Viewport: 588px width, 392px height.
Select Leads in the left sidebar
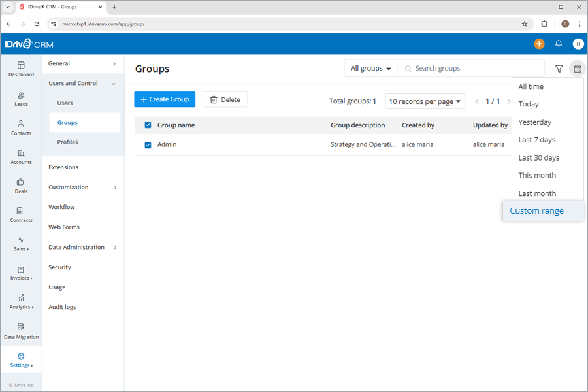(x=21, y=98)
